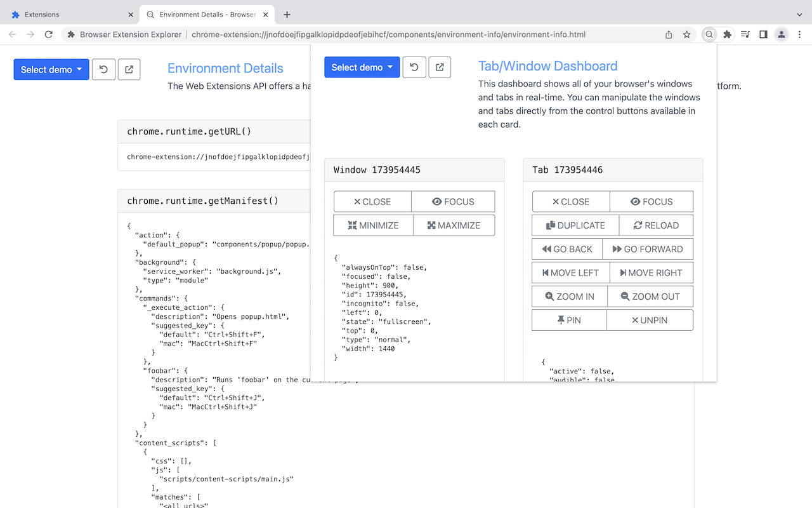Open the browser profile avatar icon
Image resolution: width=812 pixels, height=508 pixels.
(x=781, y=35)
